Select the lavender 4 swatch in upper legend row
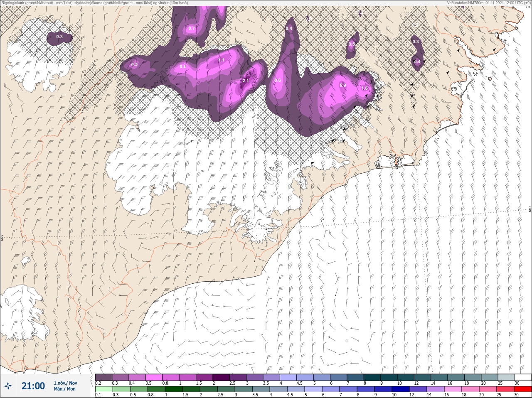The height and width of the screenshot is (398, 532). [288, 377]
